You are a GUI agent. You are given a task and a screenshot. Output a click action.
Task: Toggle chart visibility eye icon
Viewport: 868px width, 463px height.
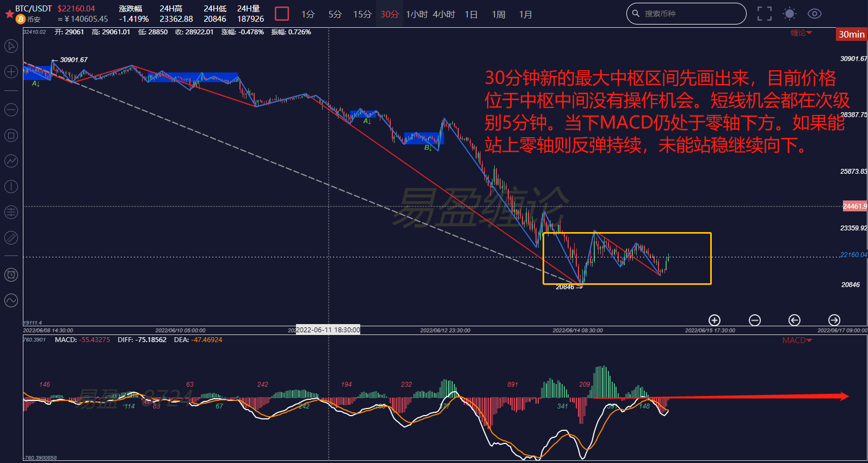(x=815, y=14)
